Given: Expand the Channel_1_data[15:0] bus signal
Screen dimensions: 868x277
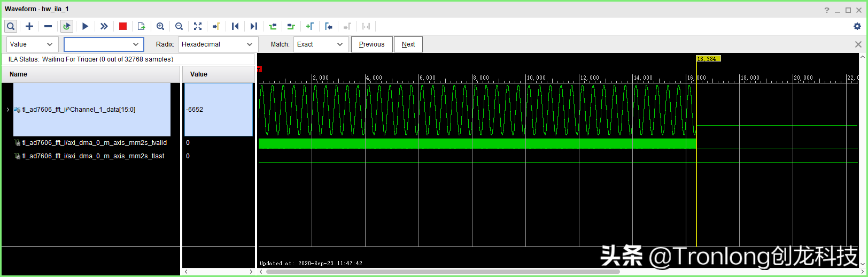Looking at the screenshot, I should (x=7, y=110).
